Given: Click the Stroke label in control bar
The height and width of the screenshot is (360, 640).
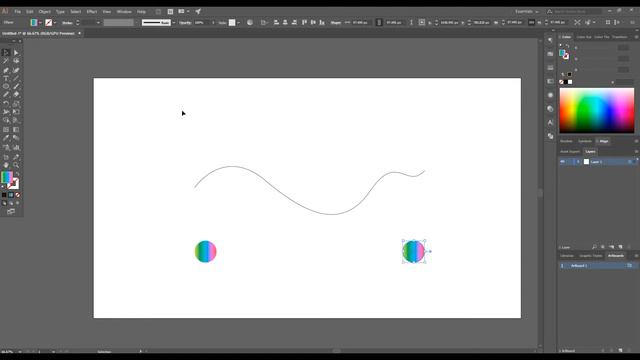Looking at the screenshot, I should click(x=67, y=23).
